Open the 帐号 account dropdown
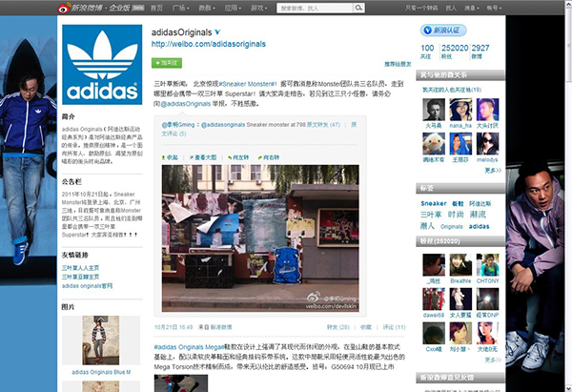572x392 pixels. [494, 8]
